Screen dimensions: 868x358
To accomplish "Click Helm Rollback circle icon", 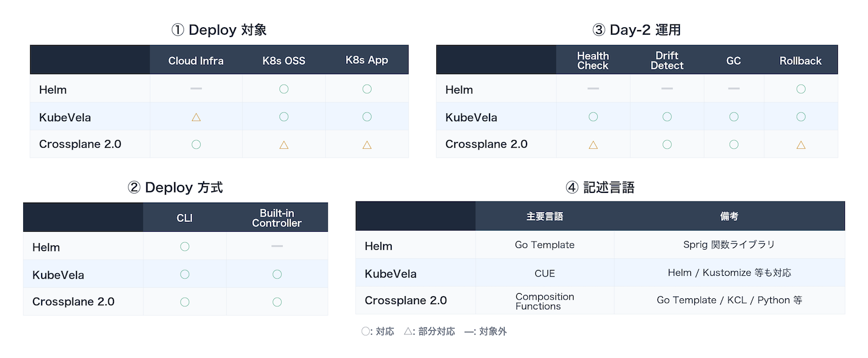I will coord(801,89).
